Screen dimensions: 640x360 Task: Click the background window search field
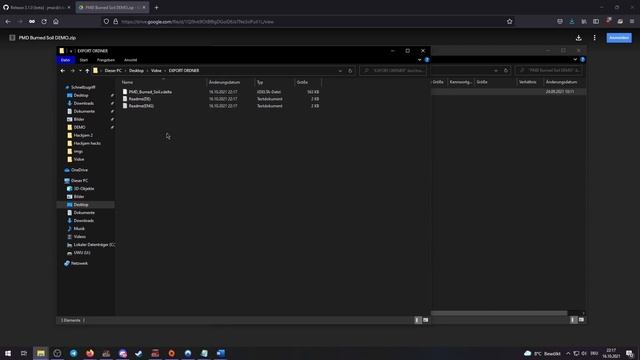[549, 71]
